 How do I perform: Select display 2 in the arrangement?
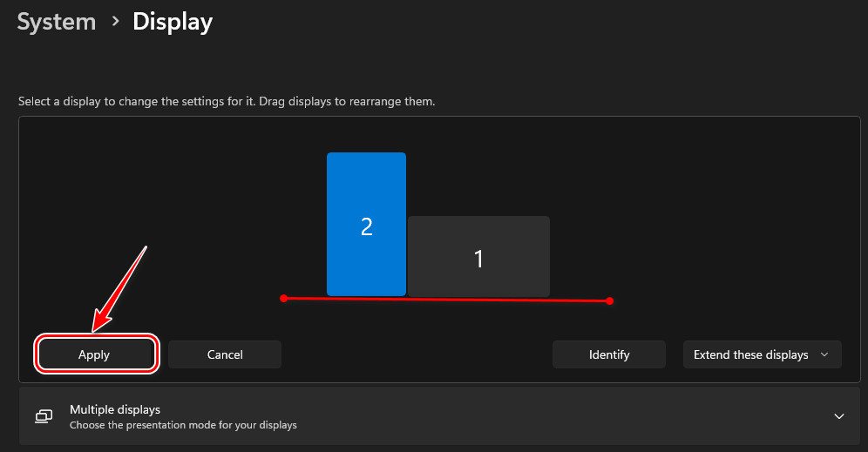pos(366,225)
